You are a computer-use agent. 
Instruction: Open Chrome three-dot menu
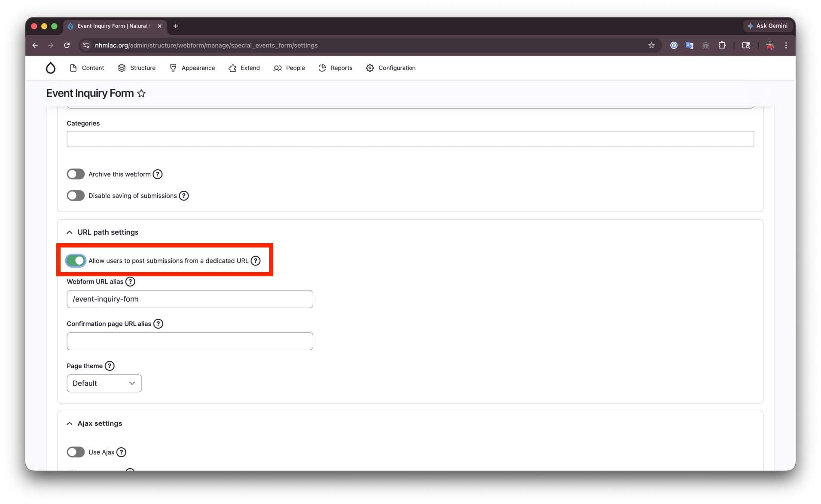[x=786, y=45]
